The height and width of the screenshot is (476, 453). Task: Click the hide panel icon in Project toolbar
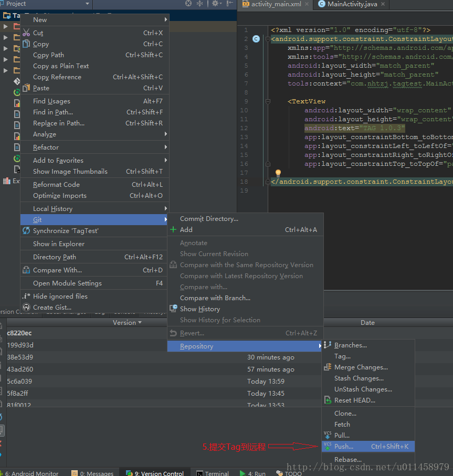229,4
